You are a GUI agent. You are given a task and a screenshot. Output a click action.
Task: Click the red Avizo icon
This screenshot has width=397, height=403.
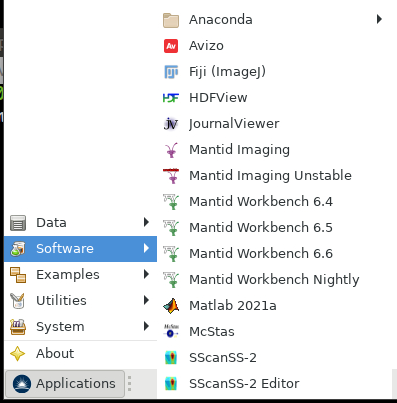[x=171, y=46]
